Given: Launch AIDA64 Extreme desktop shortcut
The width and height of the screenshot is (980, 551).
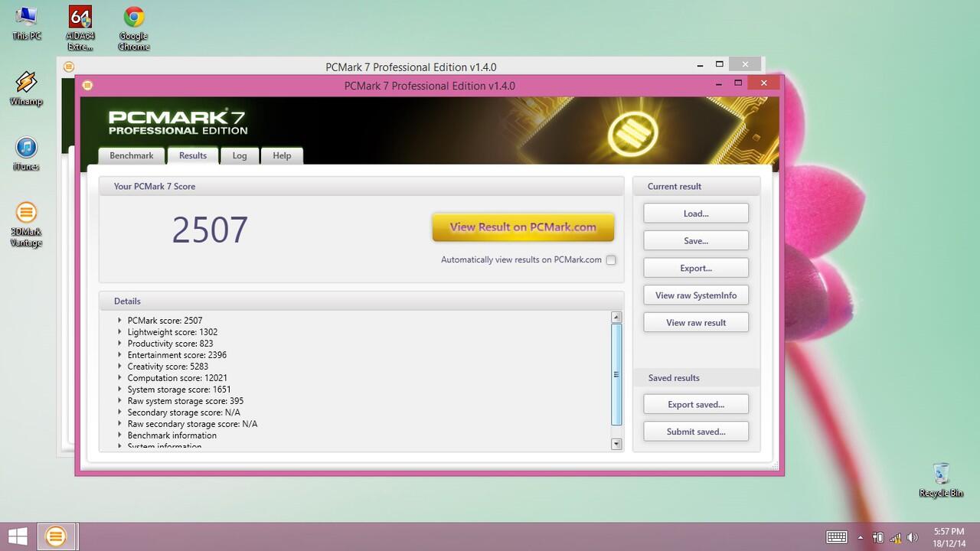Looking at the screenshot, I should [x=80, y=28].
